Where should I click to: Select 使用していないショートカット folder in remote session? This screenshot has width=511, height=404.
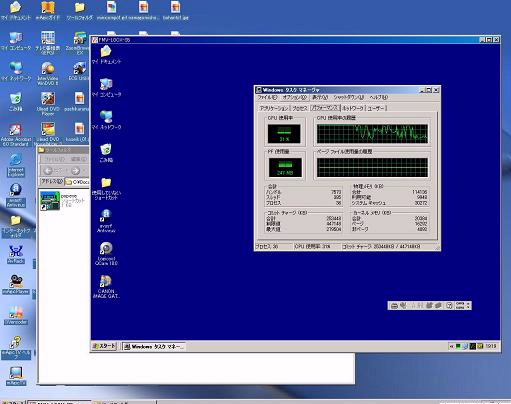click(106, 189)
